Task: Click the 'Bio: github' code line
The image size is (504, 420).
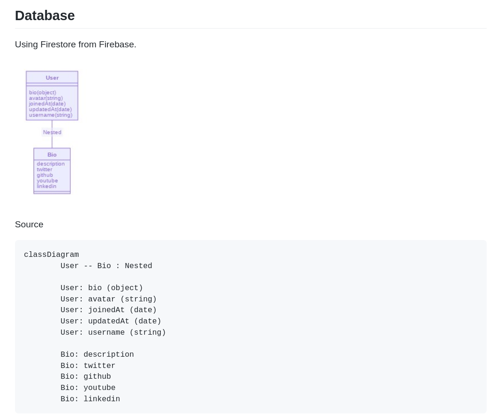Action: click(86, 376)
